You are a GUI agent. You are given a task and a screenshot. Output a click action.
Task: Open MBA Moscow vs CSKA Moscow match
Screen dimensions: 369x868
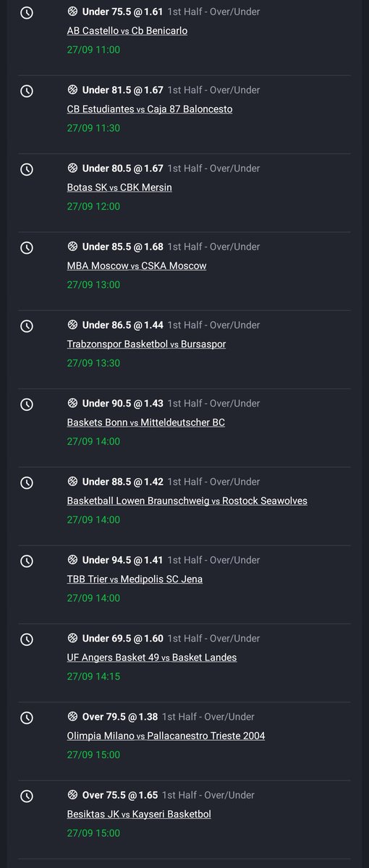tap(137, 265)
